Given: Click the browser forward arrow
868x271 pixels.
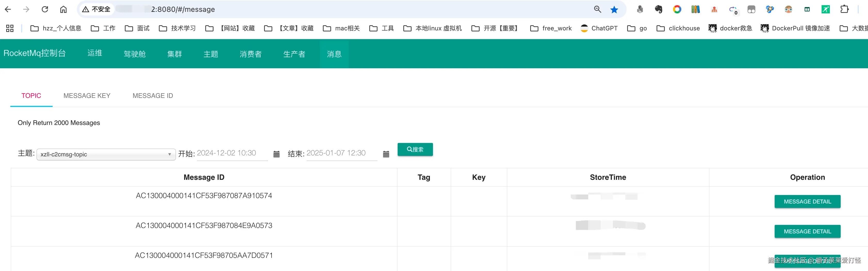Looking at the screenshot, I should (26, 9).
